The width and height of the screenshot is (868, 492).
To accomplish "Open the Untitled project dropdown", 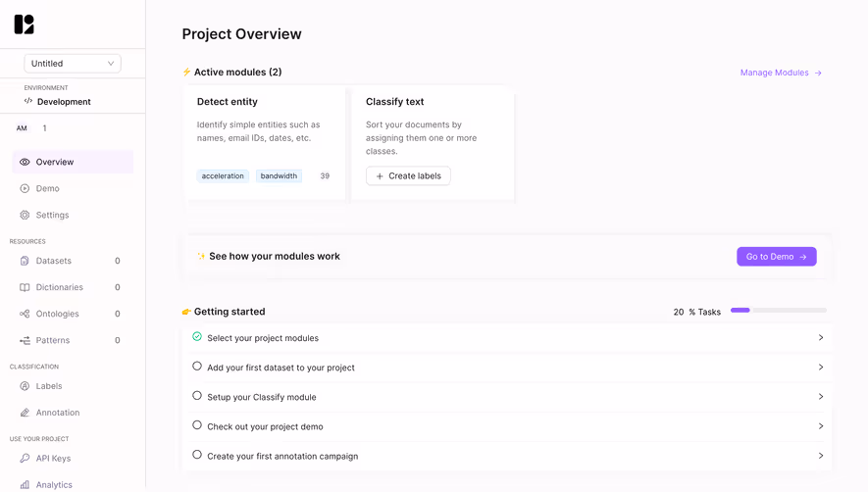I will pyautogui.click(x=73, y=64).
